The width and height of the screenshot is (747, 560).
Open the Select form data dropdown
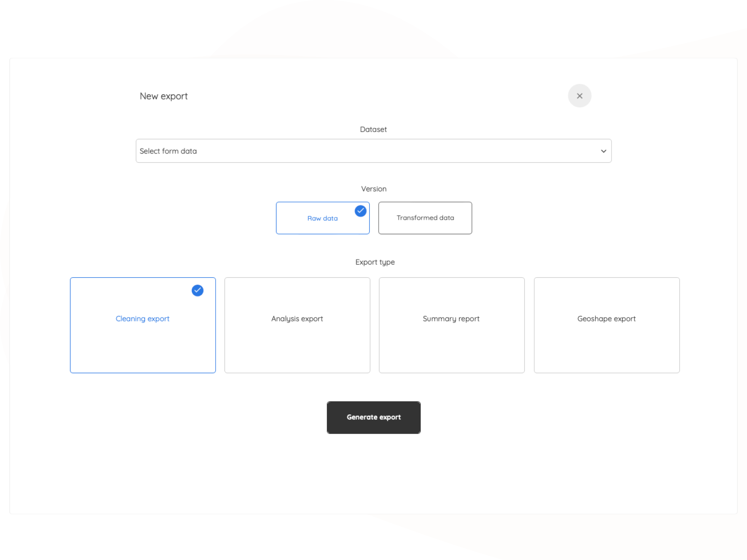pos(373,151)
